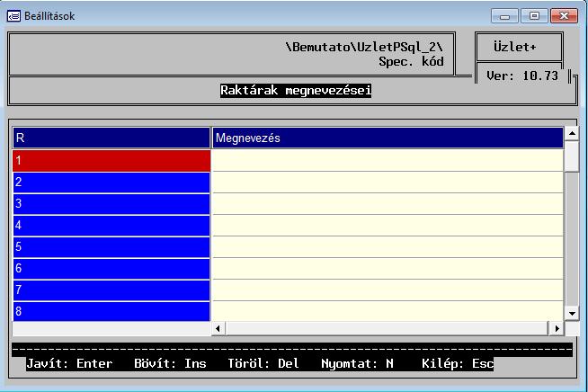Click the Megnevezés cell of row 4

pos(388,226)
